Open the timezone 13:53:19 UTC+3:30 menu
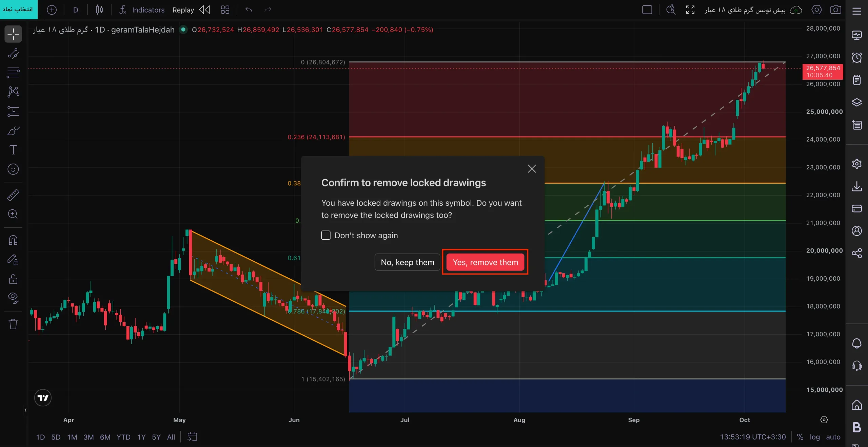The image size is (868, 447). 753,437
